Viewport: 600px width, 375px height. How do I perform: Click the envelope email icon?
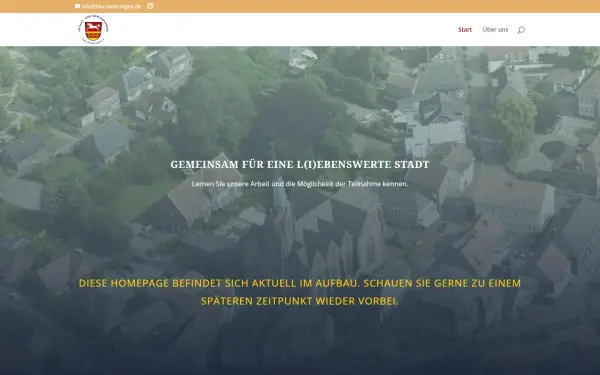pyautogui.click(x=78, y=6)
